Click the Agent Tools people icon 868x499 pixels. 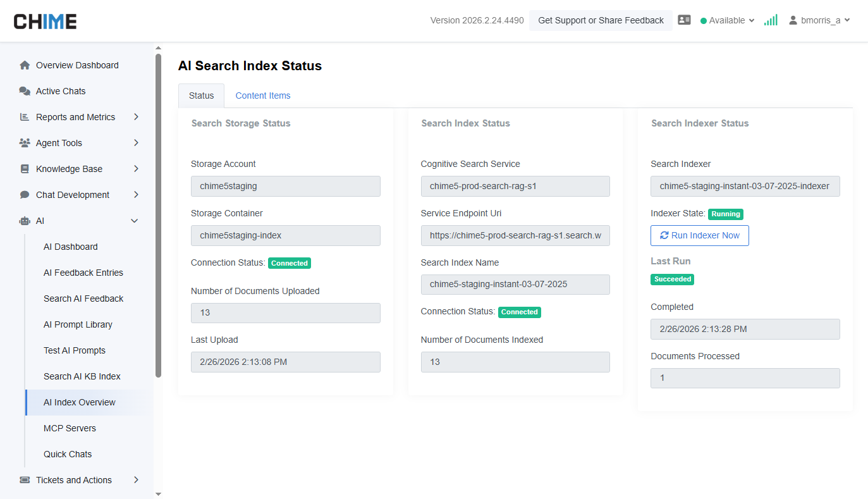(x=25, y=143)
